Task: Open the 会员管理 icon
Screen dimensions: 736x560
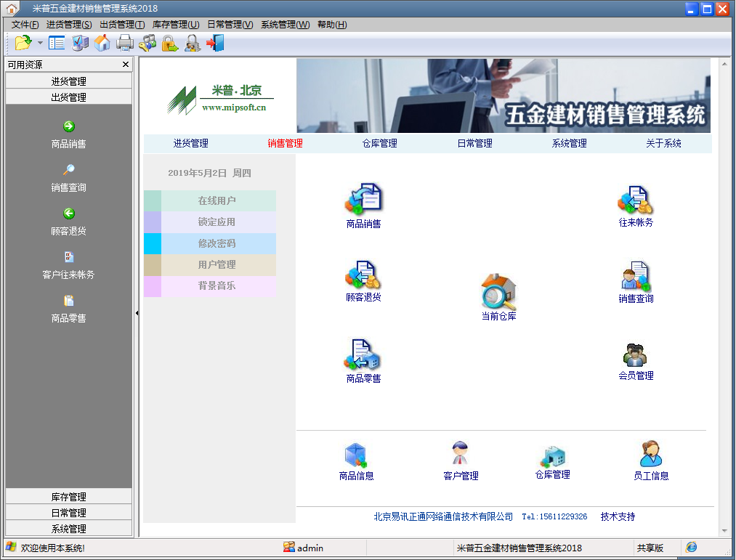Action: (x=636, y=354)
